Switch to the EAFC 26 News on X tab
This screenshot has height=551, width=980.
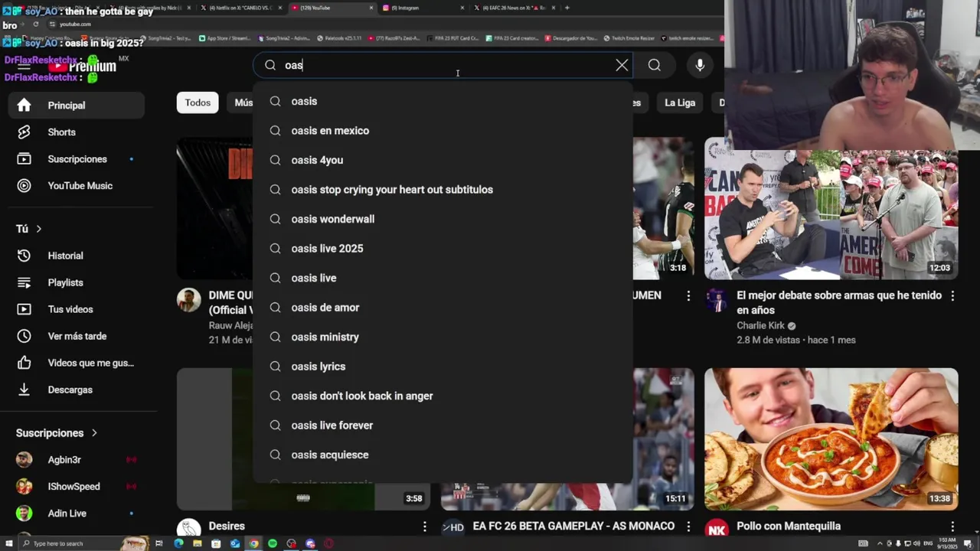[514, 8]
